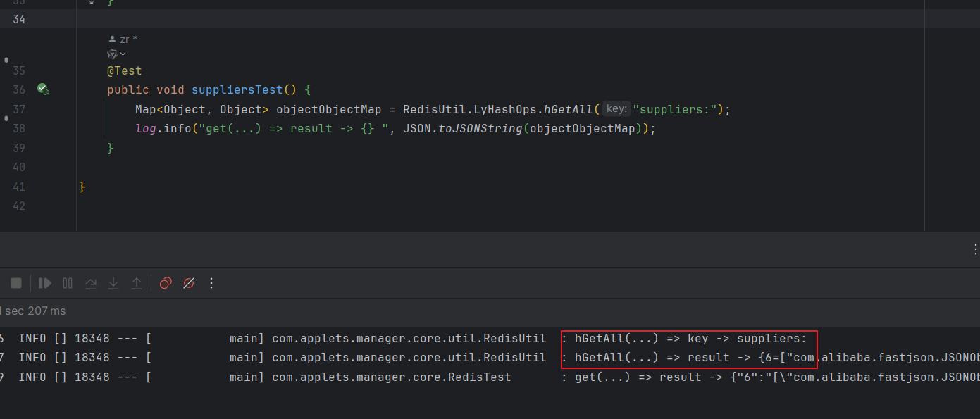This screenshot has width=980, height=419.
Task: Click the hGetAll method call
Action: (569, 109)
